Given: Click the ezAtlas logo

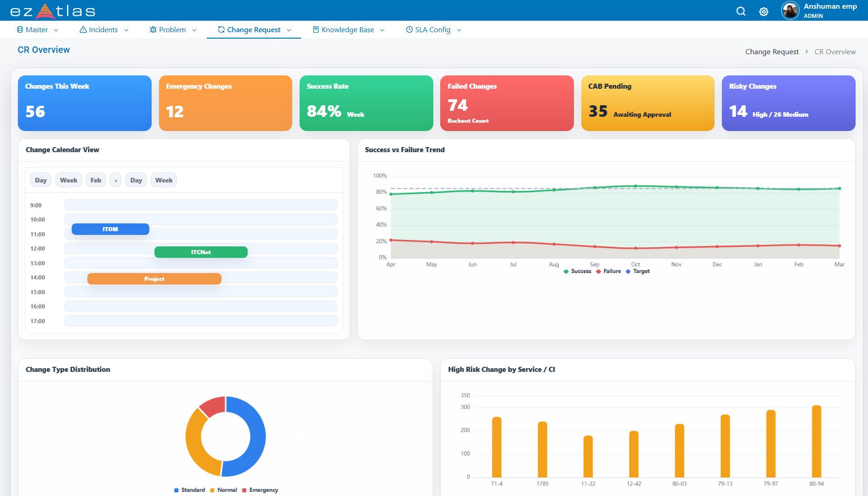Looking at the screenshot, I should click(x=52, y=11).
